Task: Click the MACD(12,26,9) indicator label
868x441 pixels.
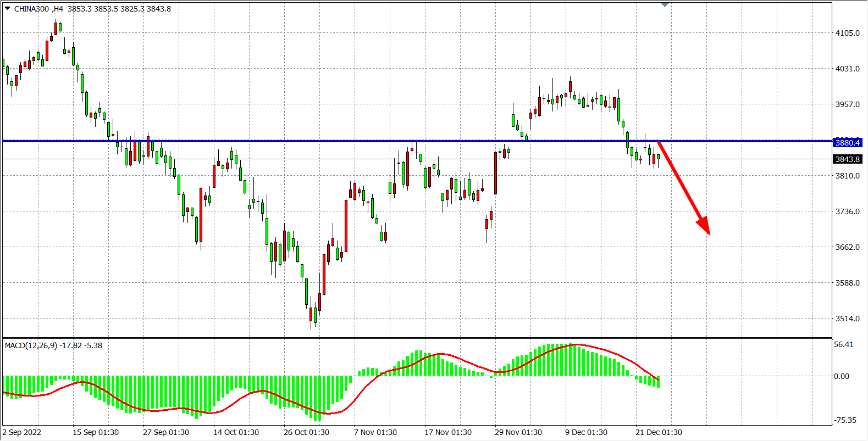Action: click(31, 345)
